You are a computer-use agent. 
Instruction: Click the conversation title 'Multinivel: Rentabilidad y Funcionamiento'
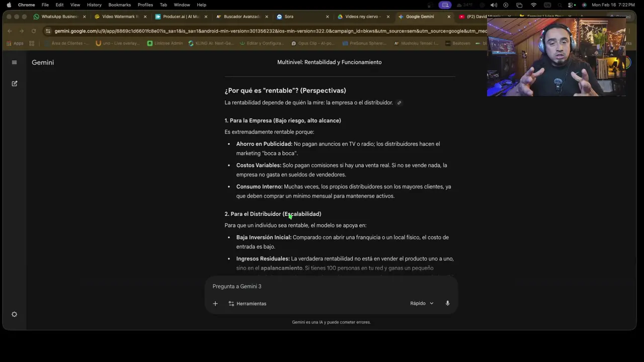pos(330,62)
